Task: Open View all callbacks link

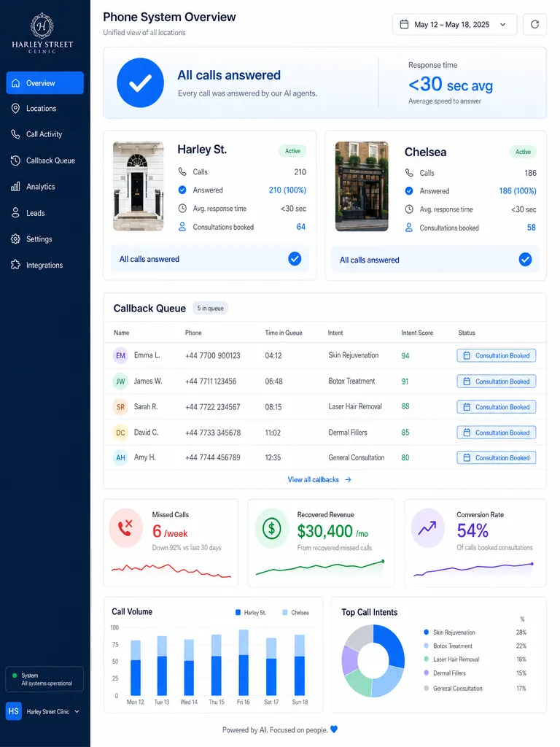Action: [x=319, y=480]
